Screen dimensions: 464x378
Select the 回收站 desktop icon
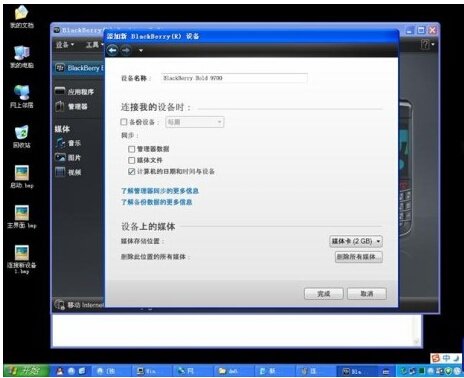tap(22, 137)
